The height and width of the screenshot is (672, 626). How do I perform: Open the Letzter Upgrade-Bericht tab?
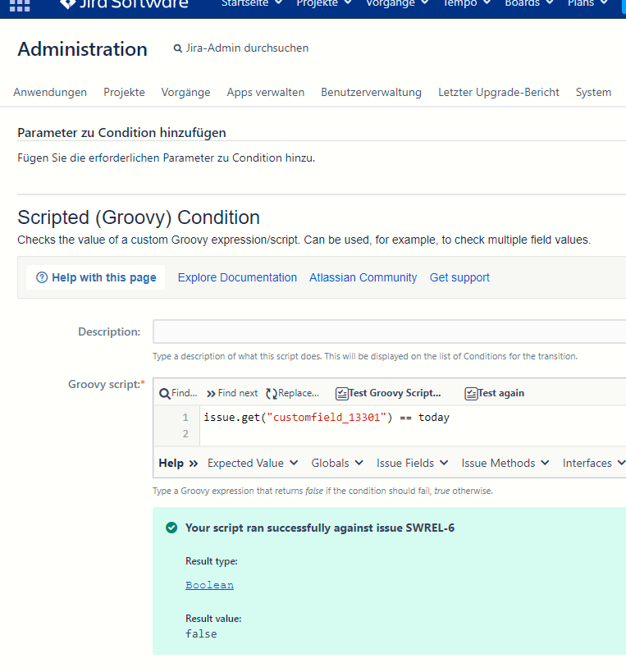coord(498,92)
